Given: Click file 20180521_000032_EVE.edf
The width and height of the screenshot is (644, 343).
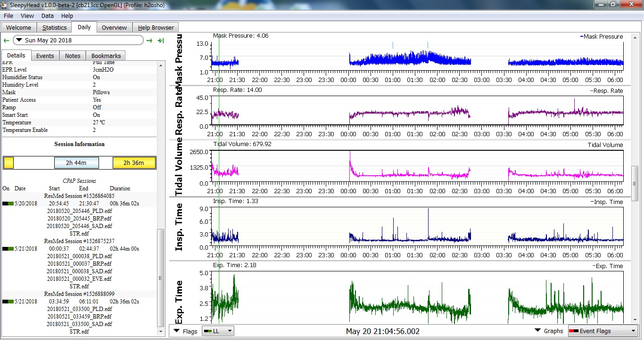Looking at the screenshot, I should pyautogui.click(x=79, y=279).
